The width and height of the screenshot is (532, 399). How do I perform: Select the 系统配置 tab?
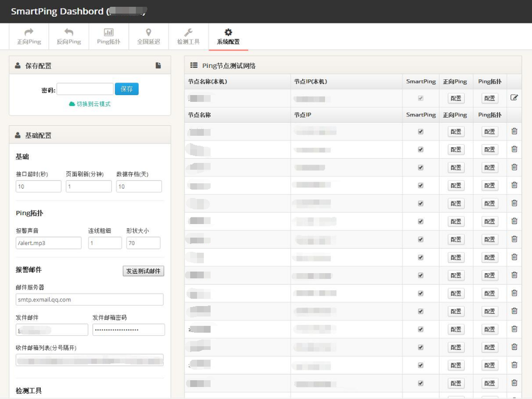coord(228,37)
